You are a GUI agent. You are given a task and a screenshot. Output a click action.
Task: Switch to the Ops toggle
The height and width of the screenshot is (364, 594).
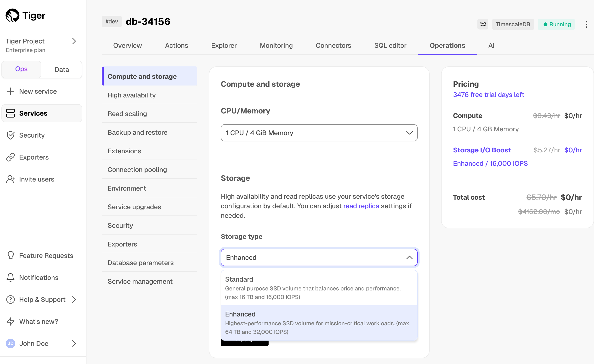click(x=21, y=69)
